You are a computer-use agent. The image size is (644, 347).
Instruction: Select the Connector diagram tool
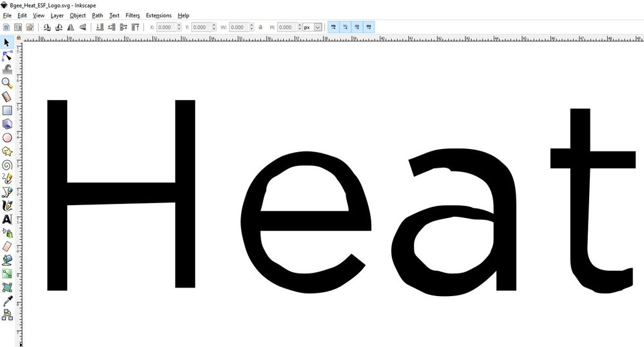coord(7,315)
